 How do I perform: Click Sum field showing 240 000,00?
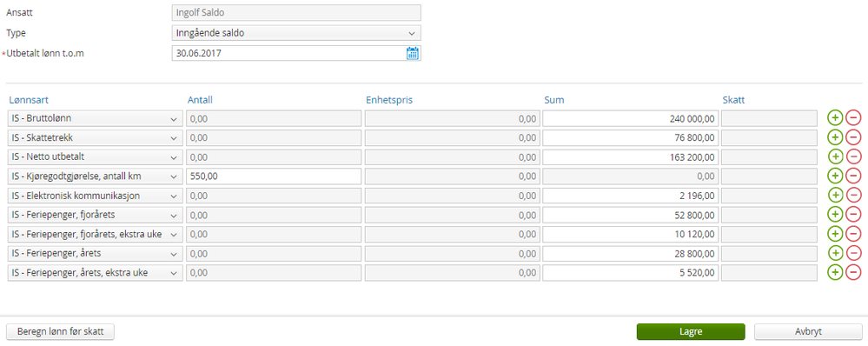click(630, 118)
